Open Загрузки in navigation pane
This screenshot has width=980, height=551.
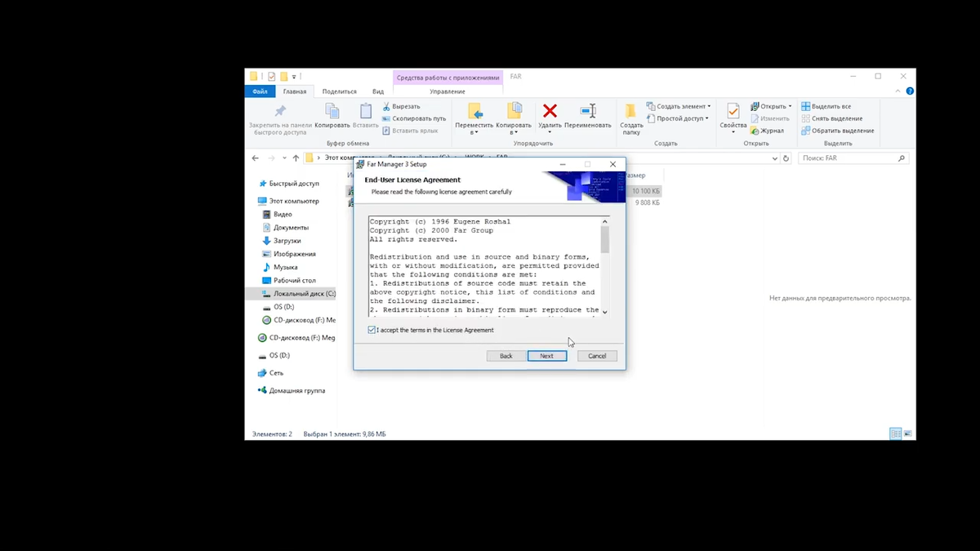(x=281, y=241)
